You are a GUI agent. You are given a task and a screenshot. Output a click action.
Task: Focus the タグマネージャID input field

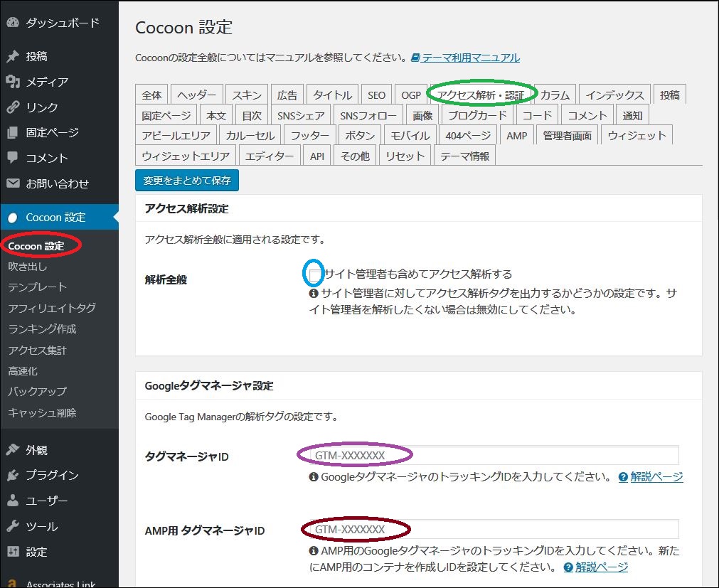click(494, 456)
